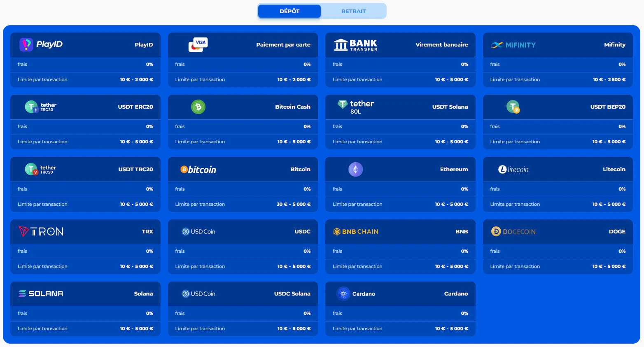Viewport: 644px width, 347px height.
Task: Click the MiFinity logo
Action: point(513,45)
